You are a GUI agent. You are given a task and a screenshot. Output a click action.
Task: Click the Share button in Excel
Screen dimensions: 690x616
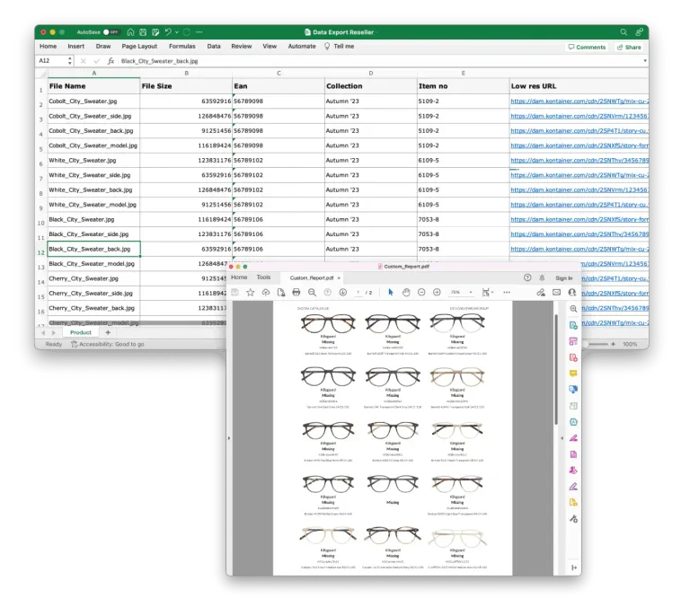point(629,47)
